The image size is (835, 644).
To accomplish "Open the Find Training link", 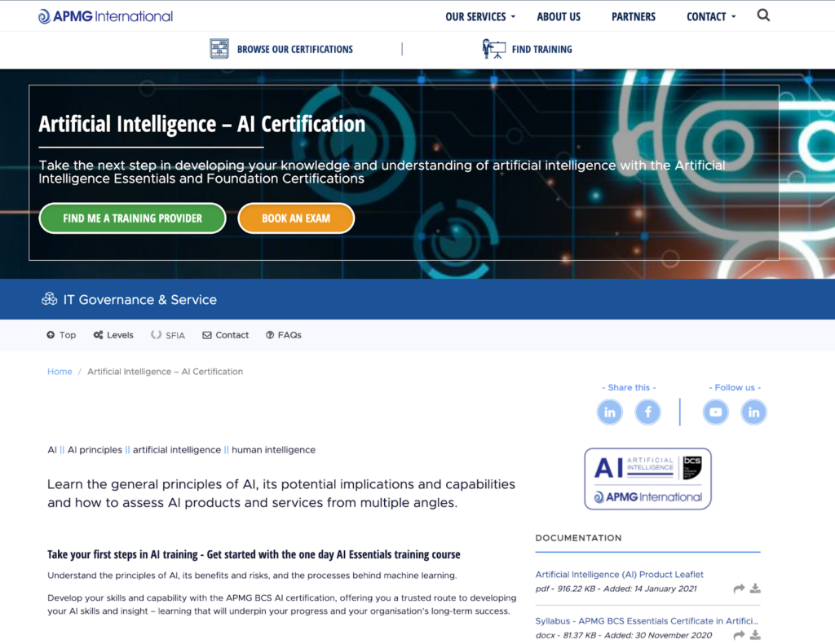I will (541, 50).
